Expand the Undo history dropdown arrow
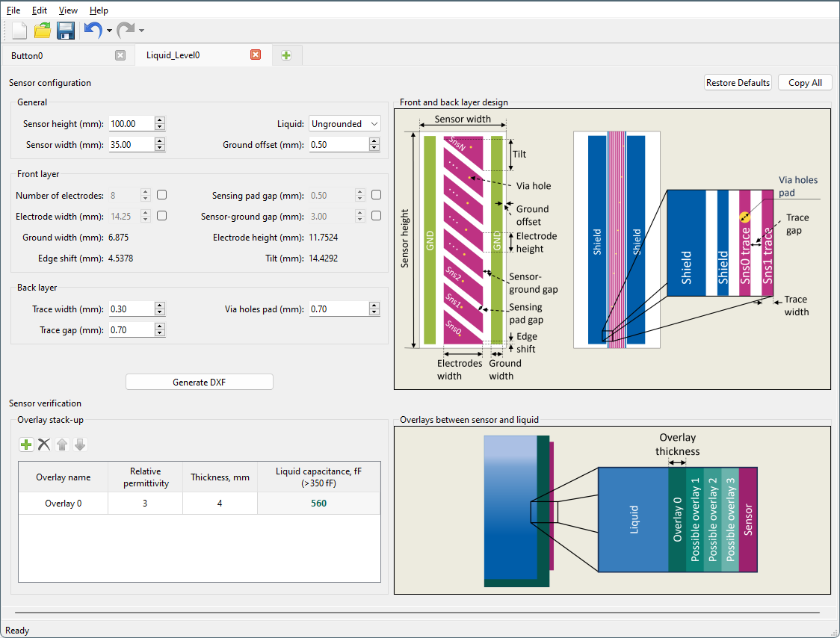This screenshot has height=638, width=840. pos(109,31)
